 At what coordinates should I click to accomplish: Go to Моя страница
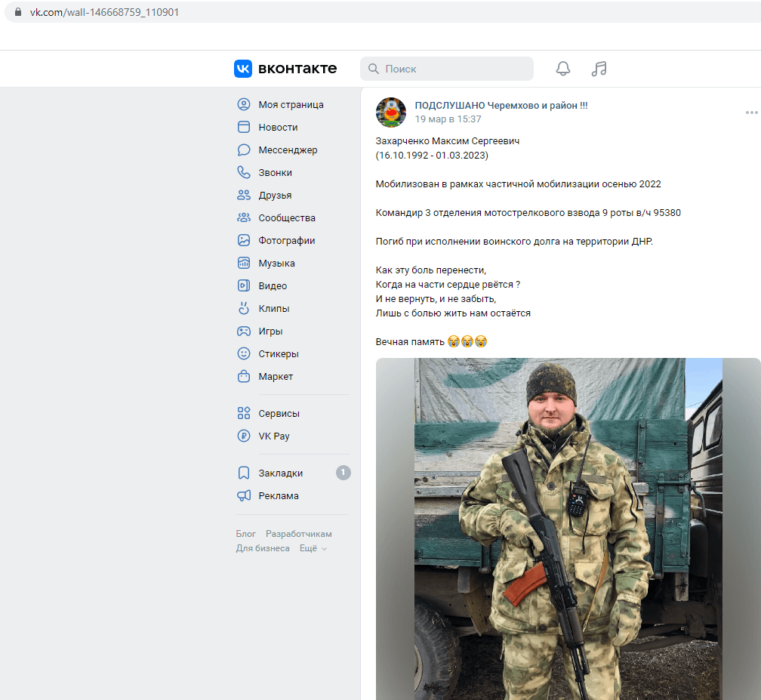(x=291, y=105)
